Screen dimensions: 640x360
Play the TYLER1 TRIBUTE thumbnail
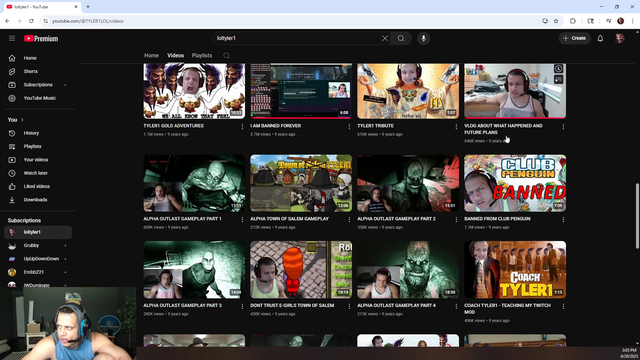coord(408,91)
